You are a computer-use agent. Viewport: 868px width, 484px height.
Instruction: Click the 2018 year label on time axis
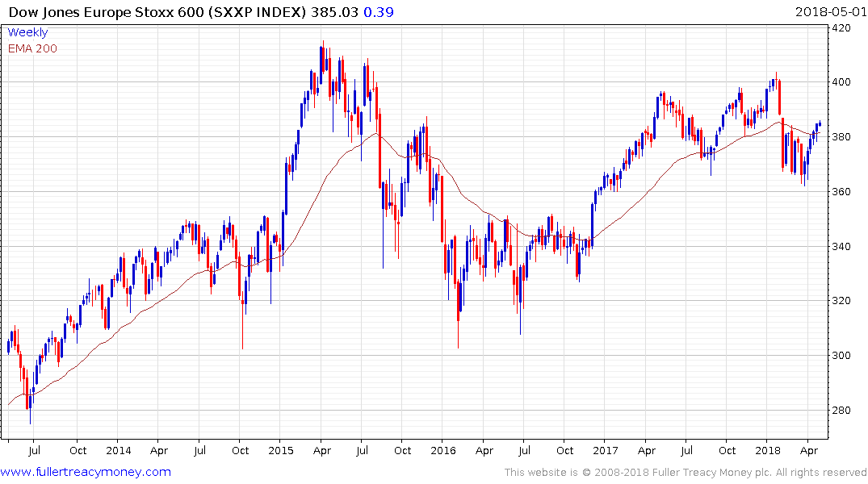coord(768,451)
